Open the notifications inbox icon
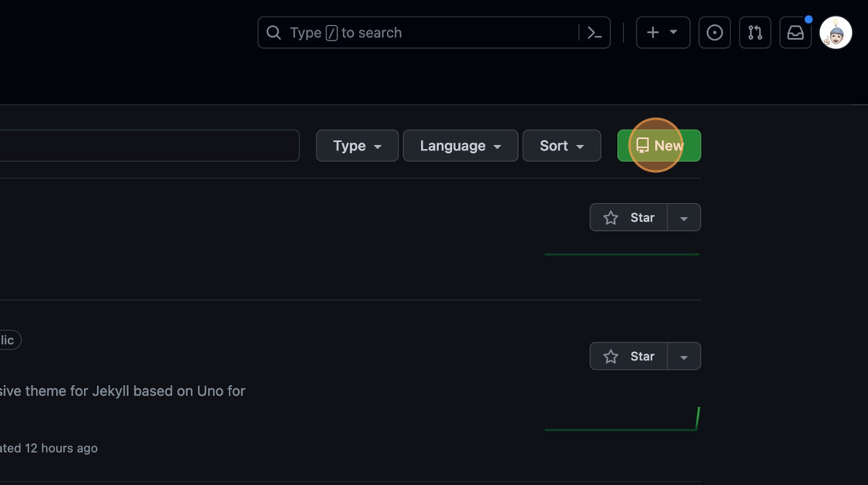Viewport: 868px width, 485px height. point(795,33)
